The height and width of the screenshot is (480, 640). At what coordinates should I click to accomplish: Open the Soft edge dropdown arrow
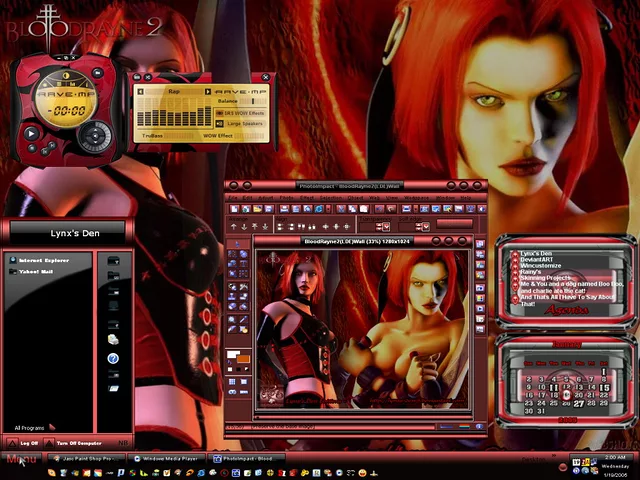(x=426, y=227)
